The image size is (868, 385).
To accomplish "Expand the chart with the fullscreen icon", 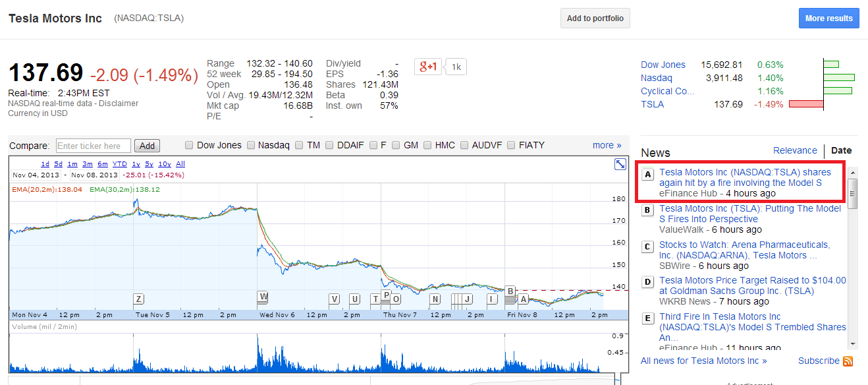I will tap(620, 164).
